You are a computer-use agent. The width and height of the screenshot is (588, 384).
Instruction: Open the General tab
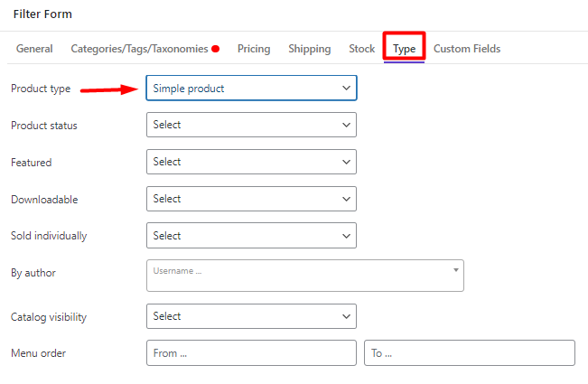click(34, 49)
